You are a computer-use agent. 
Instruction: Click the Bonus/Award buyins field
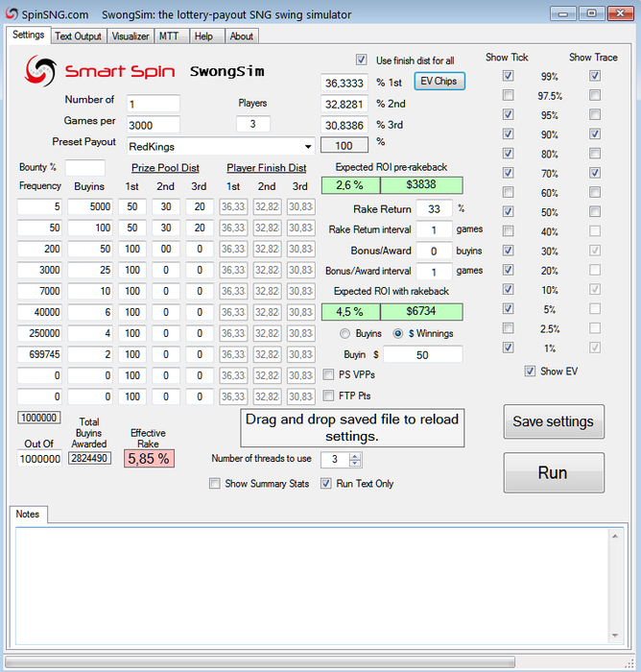click(434, 251)
